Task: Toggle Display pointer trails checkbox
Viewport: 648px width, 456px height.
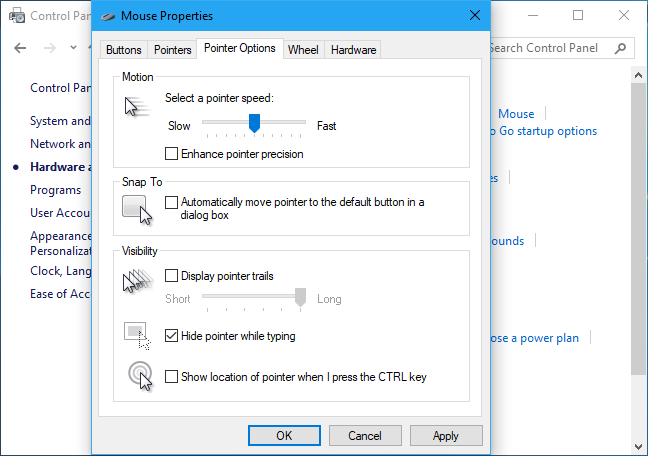Action: [x=172, y=276]
